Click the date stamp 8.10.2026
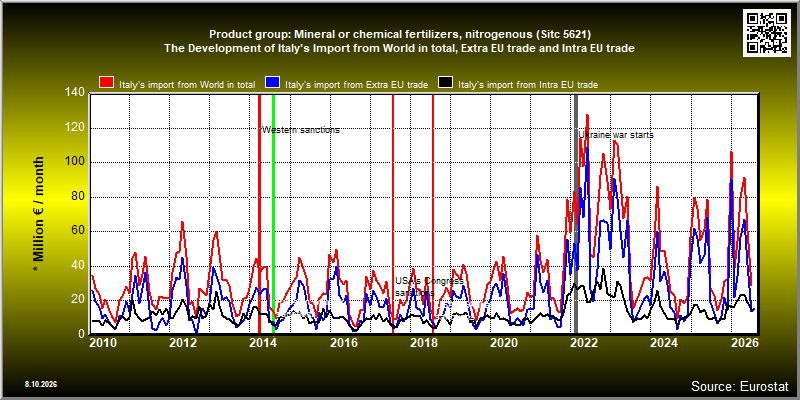This screenshot has height=400, width=800. pyautogui.click(x=41, y=384)
